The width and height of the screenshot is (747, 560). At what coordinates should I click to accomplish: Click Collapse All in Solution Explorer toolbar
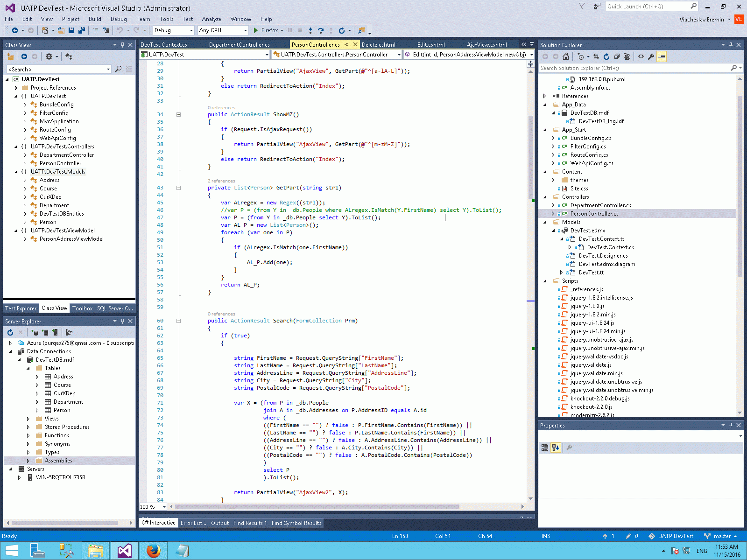617,56
